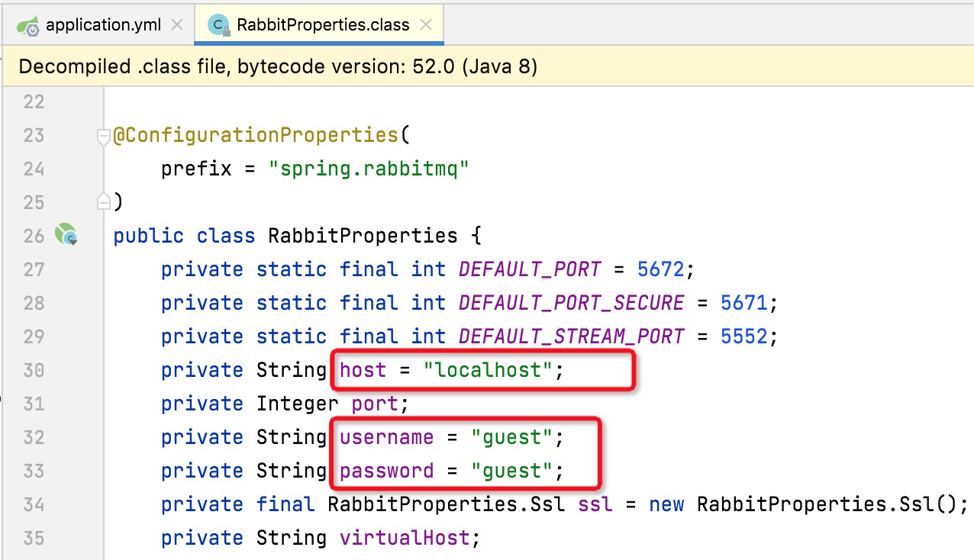This screenshot has width=974, height=560.
Task: Click the port field on line 31
Action: (x=375, y=404)
